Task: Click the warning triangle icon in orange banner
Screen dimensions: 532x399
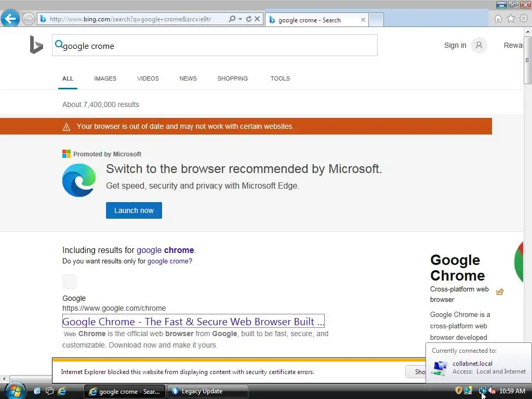Action: [66, 127]
